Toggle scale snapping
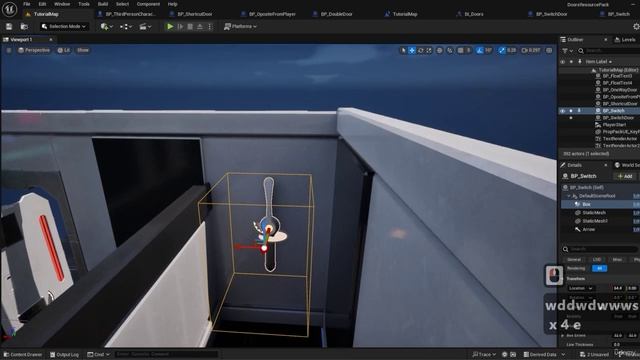 (x=502, y=50)
